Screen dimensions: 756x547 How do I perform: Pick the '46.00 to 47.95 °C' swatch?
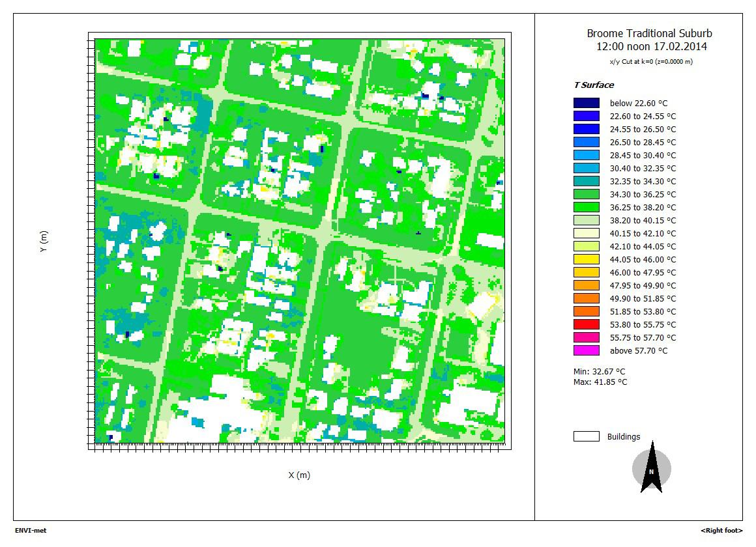pos(587,272)
